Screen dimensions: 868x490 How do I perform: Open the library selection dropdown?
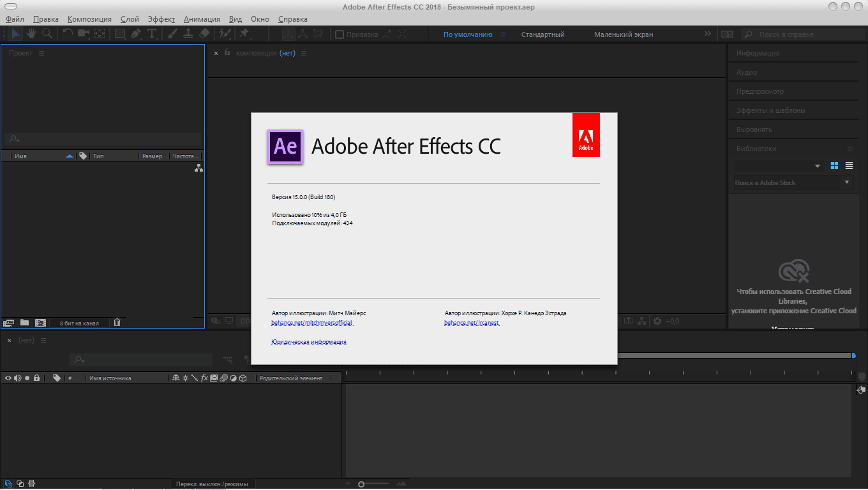(x=818, y=166)
